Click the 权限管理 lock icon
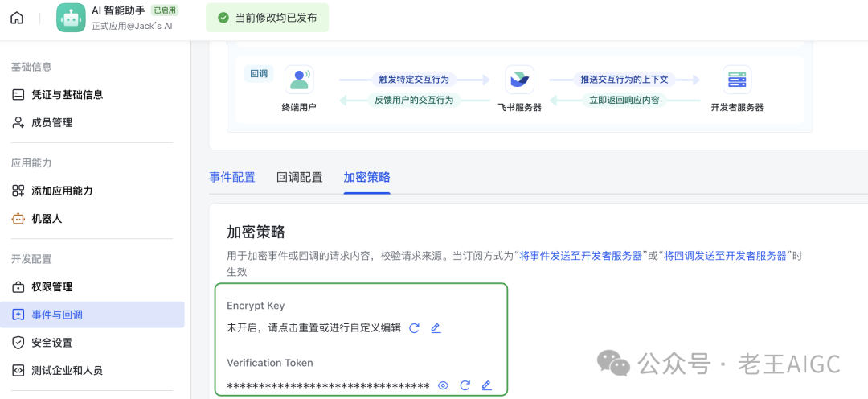This screenshot has height=399, width=868. tap(18, 287)
